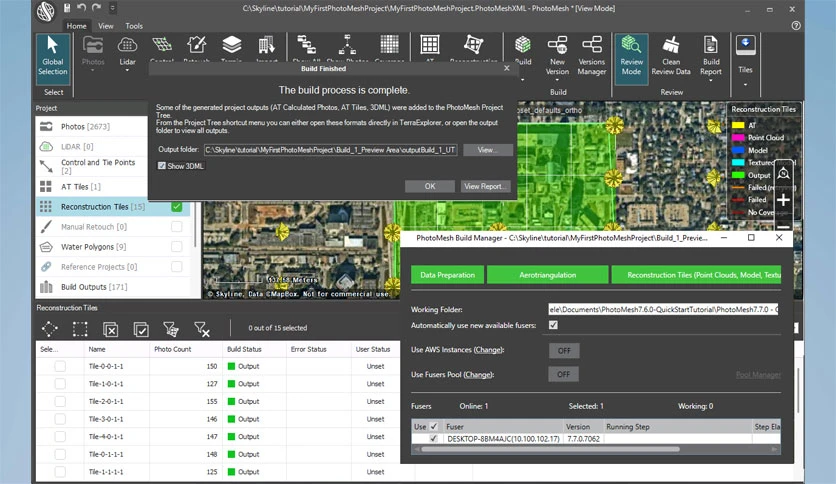The height and width of the screenshot is (484, 836).
Task: Click the View Report button
Action: click(484, 186)
